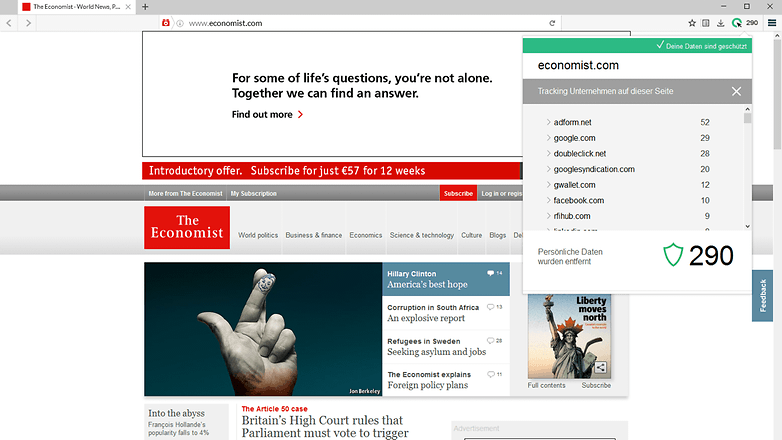Screen dimensions: 782x440
Task: Open Liberty moves north cover thumbnail
Action: tap(569, 336)
